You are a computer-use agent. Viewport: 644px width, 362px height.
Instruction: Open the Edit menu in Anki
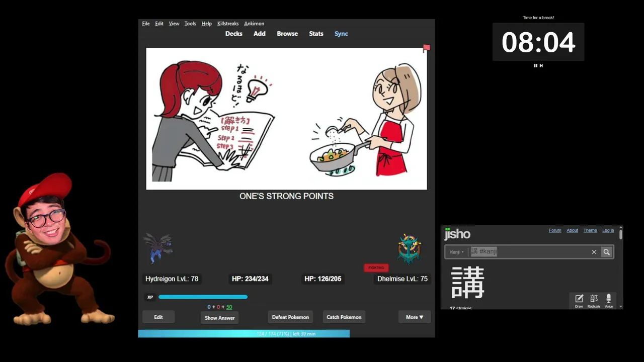(159, 24)
